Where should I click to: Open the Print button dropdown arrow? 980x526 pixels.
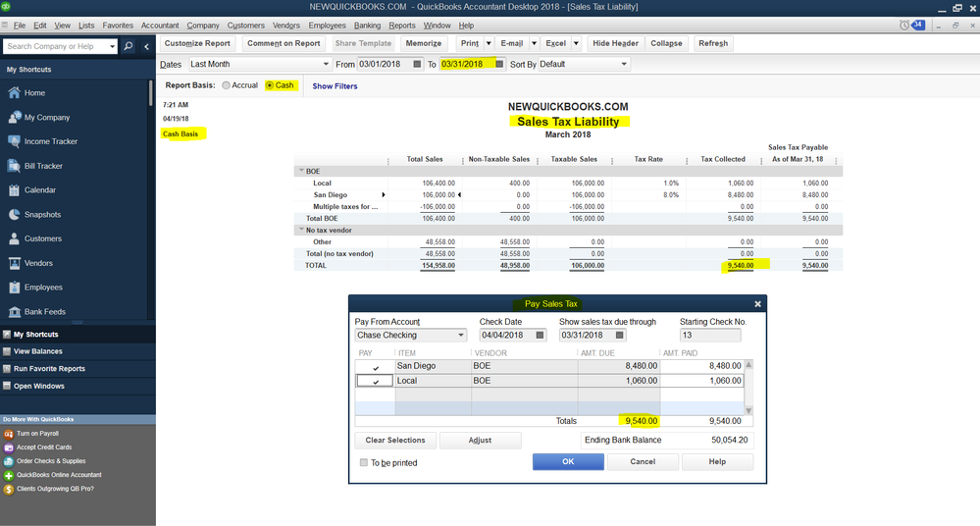click(x=489, y=43)
